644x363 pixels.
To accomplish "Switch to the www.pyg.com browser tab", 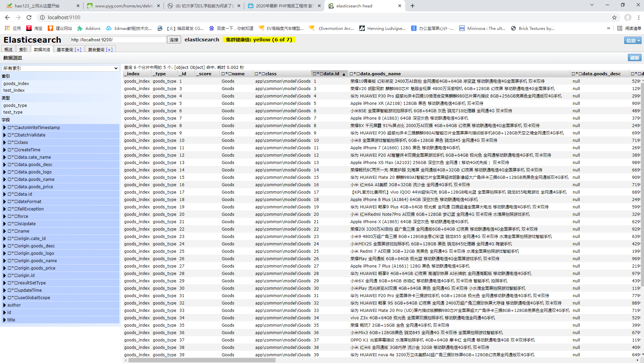I will click(x=123, y=6).
